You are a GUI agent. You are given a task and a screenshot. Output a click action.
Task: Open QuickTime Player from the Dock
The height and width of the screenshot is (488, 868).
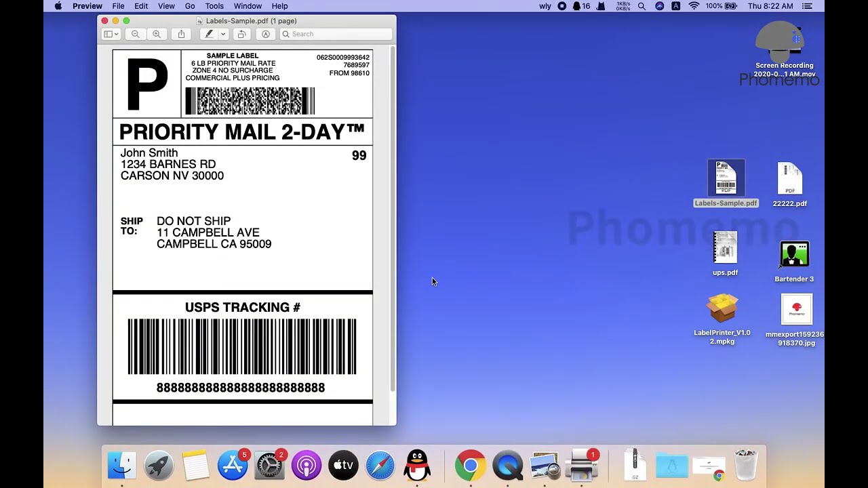tap(507, 466)
